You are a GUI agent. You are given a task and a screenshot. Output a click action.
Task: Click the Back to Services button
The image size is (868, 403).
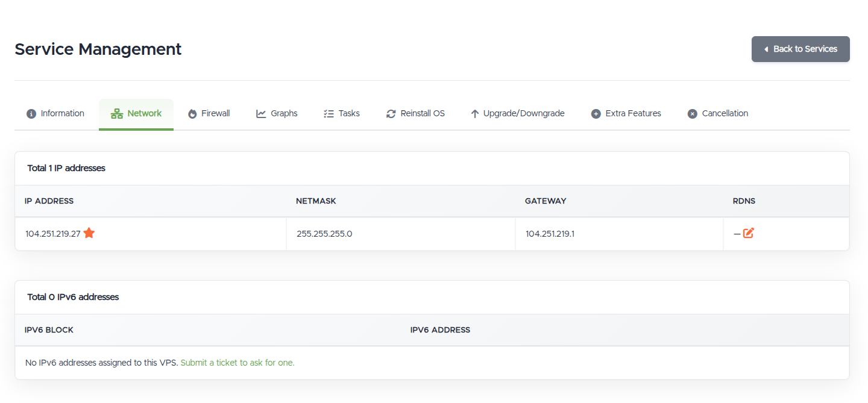(x=800, y=49)
